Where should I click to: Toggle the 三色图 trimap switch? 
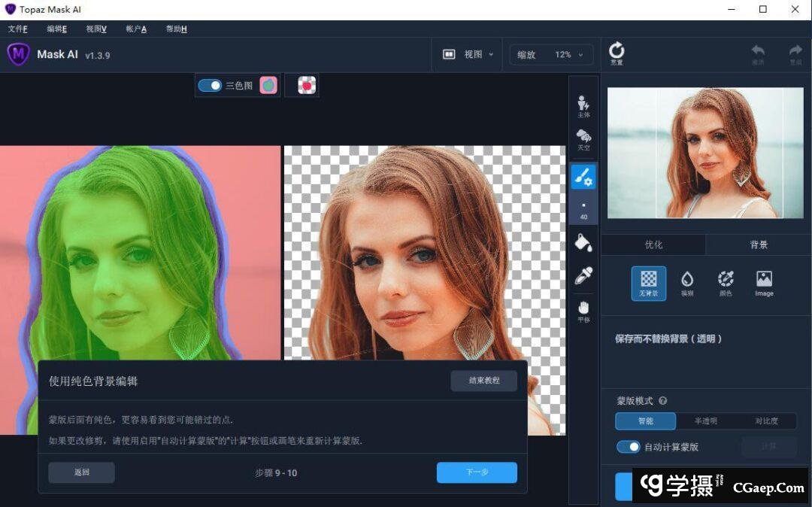(210, 86)
